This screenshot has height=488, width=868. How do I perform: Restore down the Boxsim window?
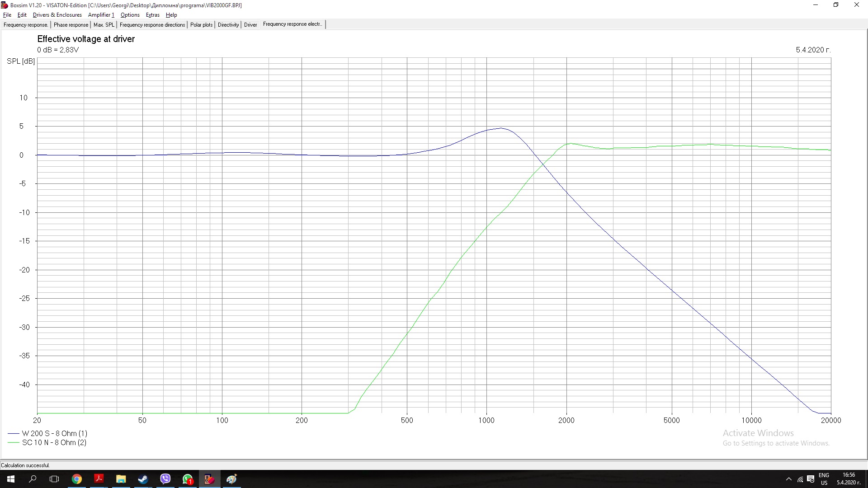click(x=836, y=5)
